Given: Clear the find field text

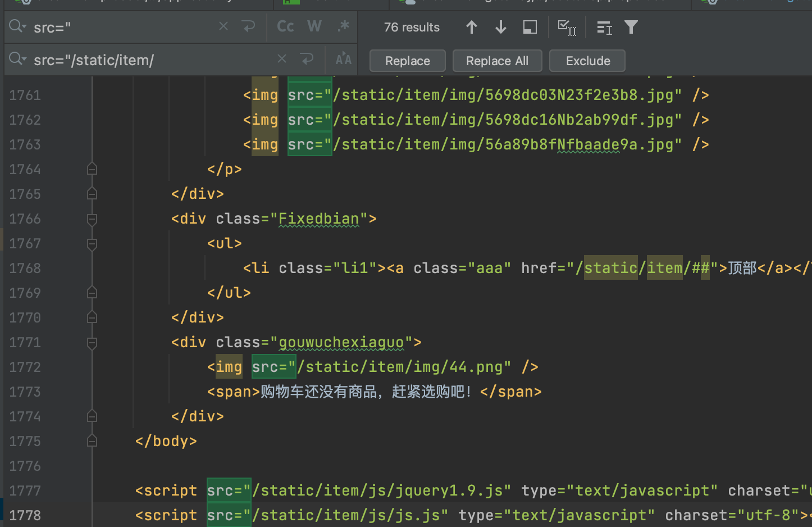Looking at the screenshot, I should 223,26.
